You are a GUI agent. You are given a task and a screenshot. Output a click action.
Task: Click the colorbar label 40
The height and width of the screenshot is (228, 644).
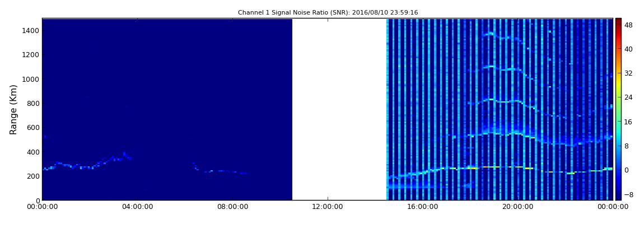(x=628, y=49)
